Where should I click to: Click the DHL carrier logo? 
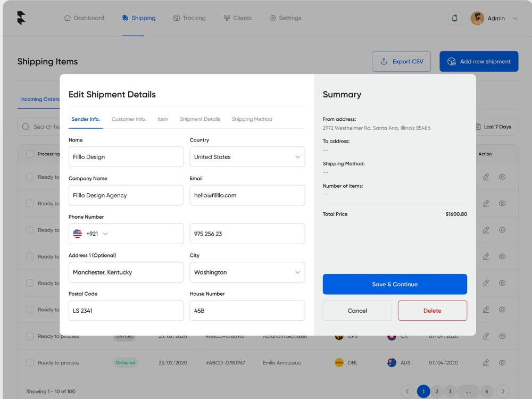pos(339,363)
